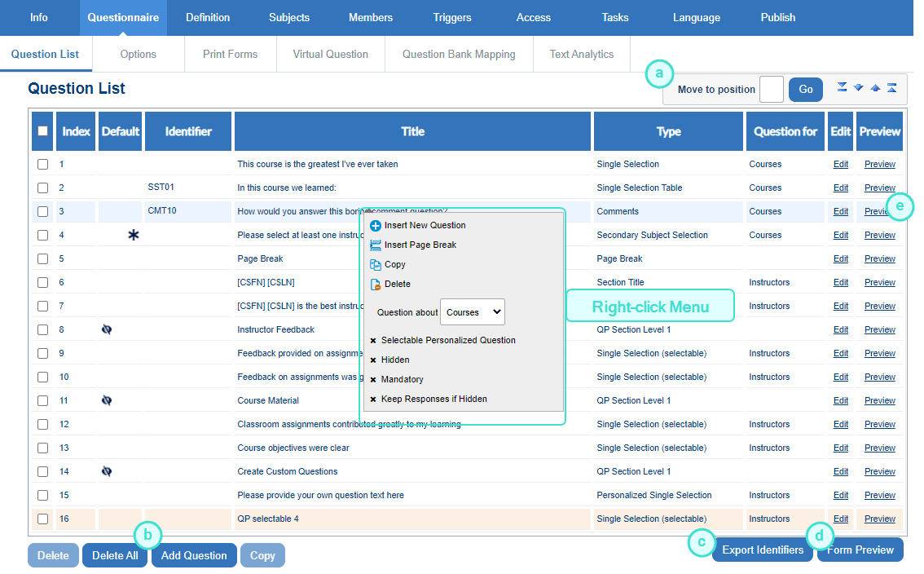The width and height of the screenshot is (924, 574).
Task: Click the Move to position input box
Action: (772, 89)
